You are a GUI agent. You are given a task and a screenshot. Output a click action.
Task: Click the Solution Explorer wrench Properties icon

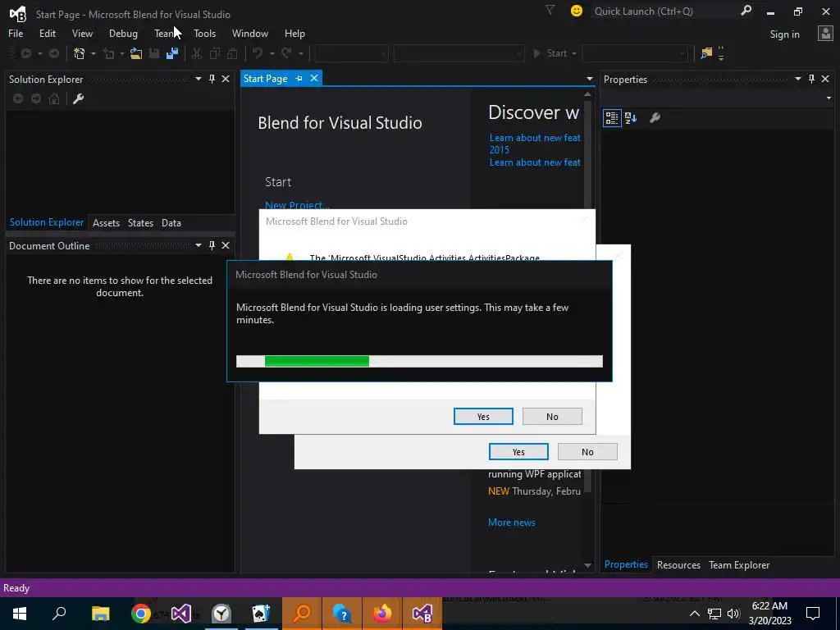click(x=78, y=98)
